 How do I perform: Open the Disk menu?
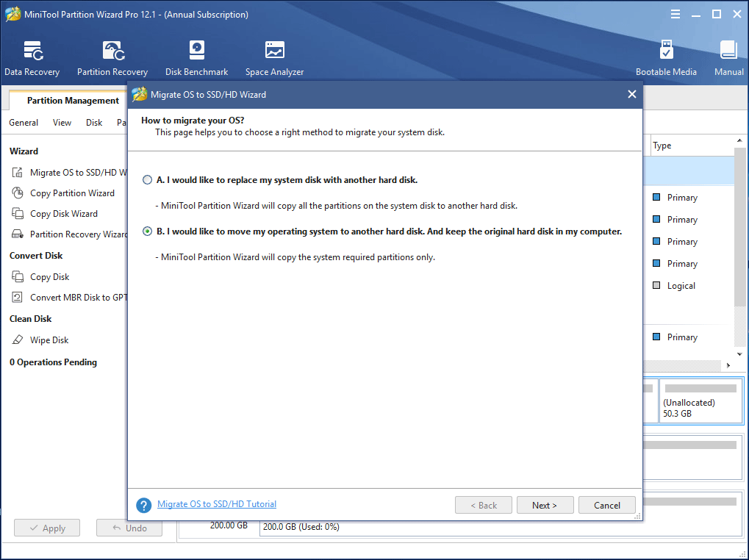coord(94,123)
